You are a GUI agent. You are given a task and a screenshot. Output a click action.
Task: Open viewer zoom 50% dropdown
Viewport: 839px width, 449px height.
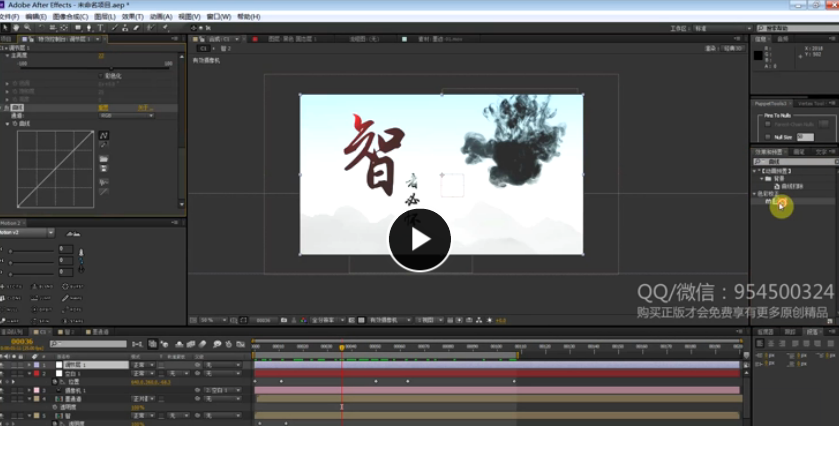[x=213, y=320]
